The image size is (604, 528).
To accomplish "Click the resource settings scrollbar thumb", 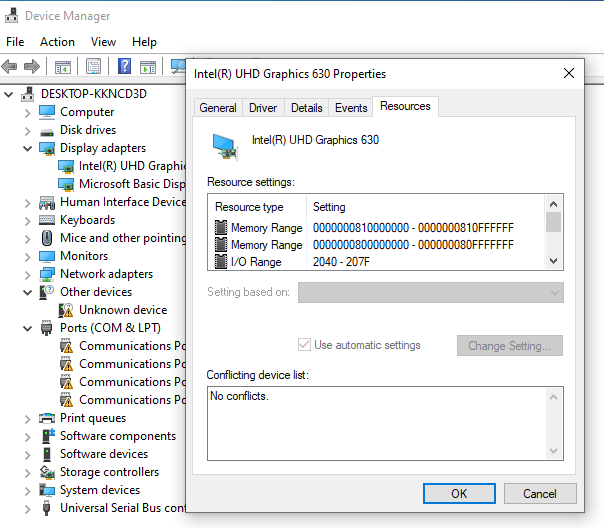I will pos(554,222).
